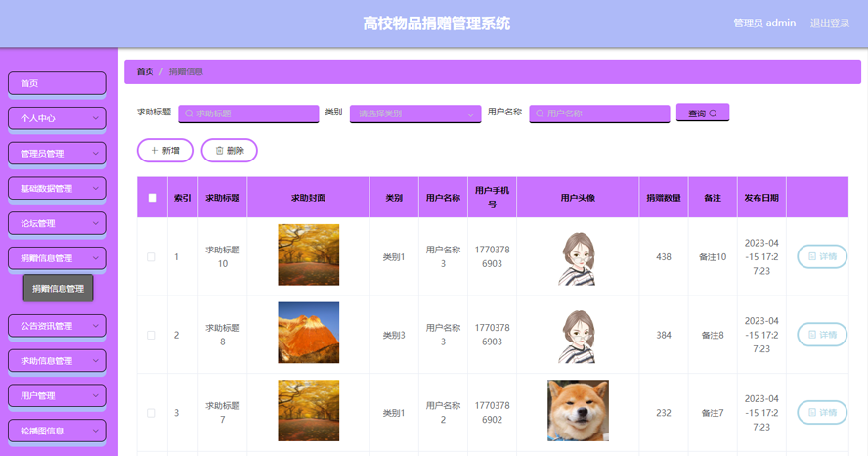The image size is (868, 456).
Task: Click the 详情 icon for row 求助标题 8
Action: tap(812, 335)
